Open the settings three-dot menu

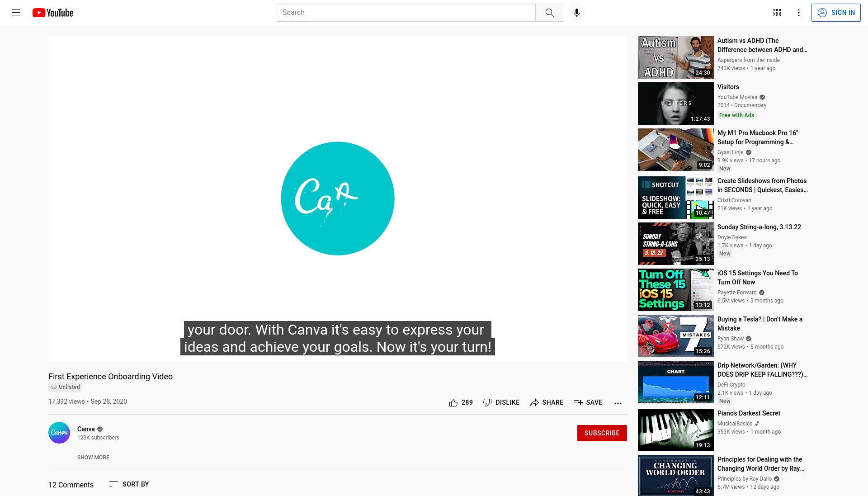click(x=799, y=13)
